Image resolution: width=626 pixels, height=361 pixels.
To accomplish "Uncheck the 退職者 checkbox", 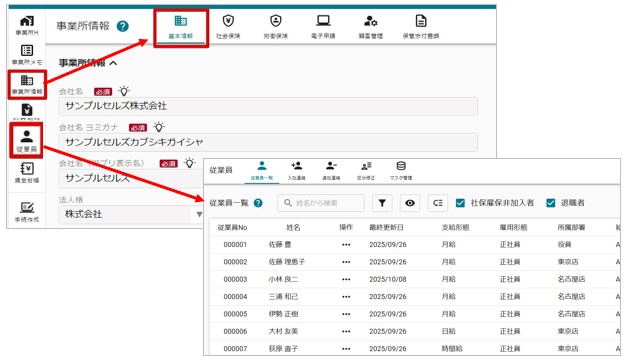I will [x=551, y=203].
